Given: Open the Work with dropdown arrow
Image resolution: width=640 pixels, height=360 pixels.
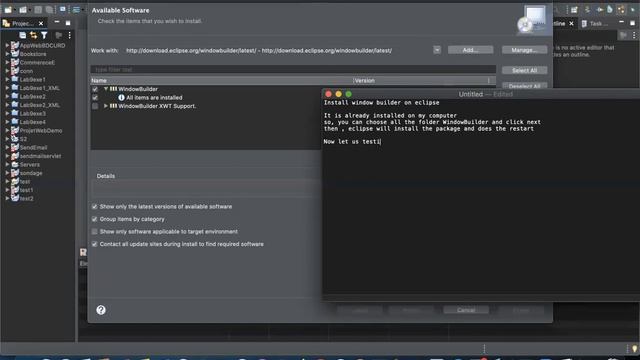Looking at the screenshot, I should click(437, 50).
